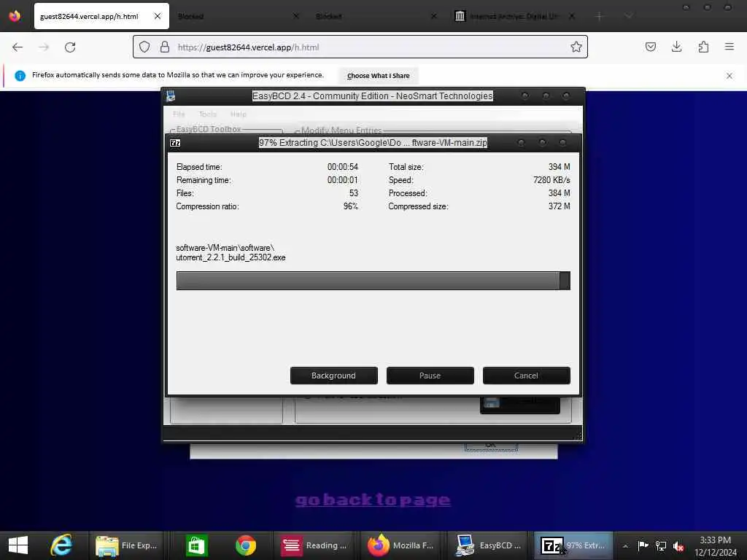Cancel the 7-Zip extraction

tap(526, 376)
